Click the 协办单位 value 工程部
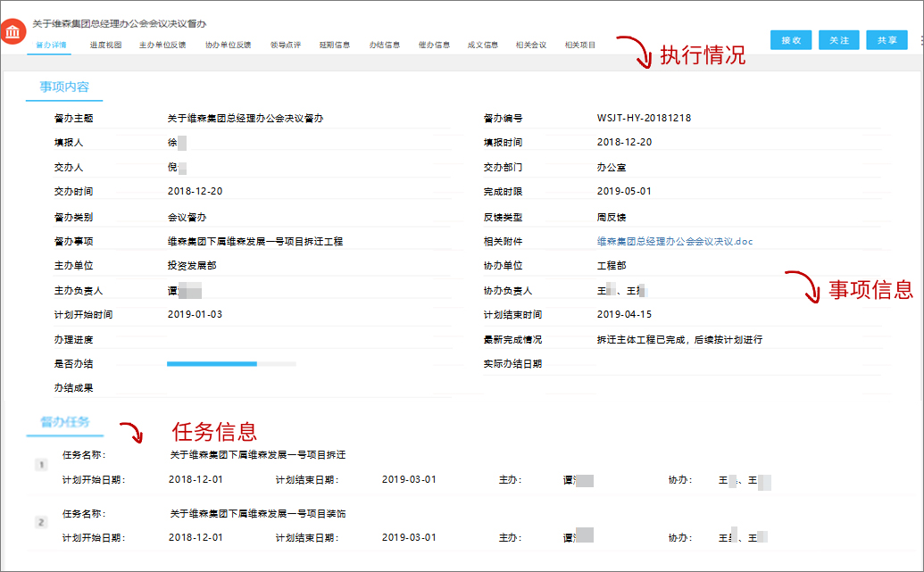The image size is (924, 572). [x=611, y=266]
